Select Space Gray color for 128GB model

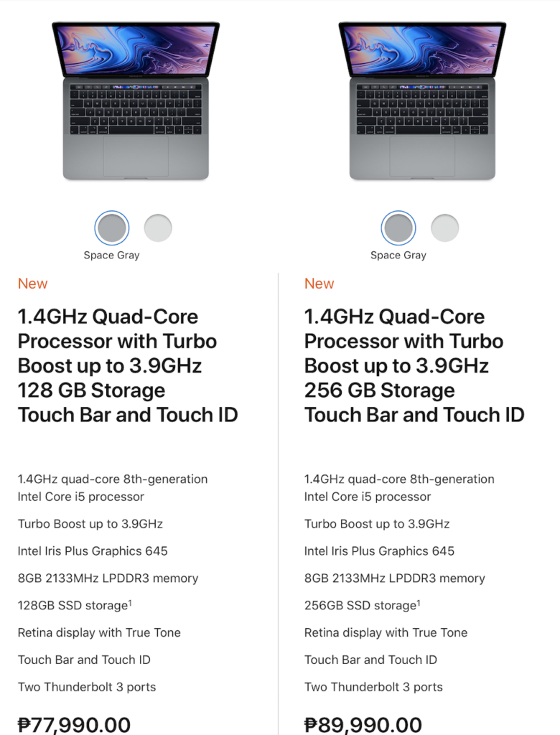coord(111,228)
